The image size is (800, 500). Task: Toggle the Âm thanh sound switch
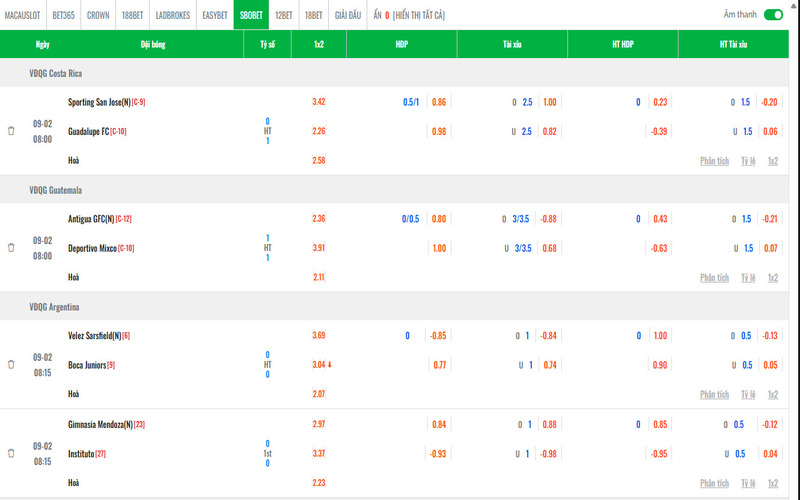(x=773, y=15)
